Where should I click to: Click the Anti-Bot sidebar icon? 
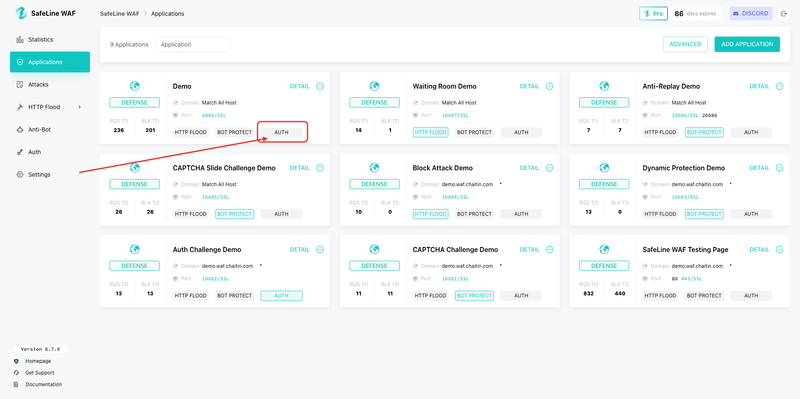[20, 130]
